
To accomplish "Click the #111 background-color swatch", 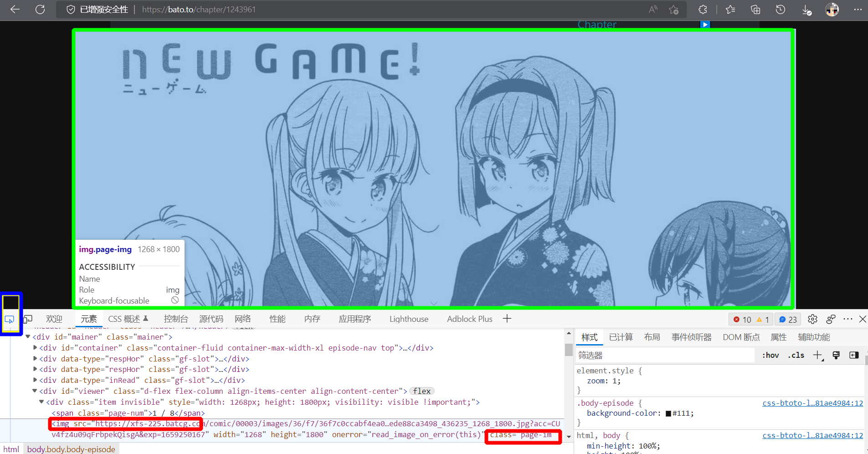I will pos(668,413).
